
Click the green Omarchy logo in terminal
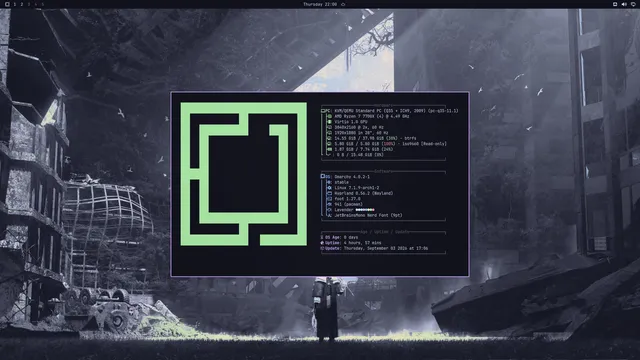pyautogui.click(x=244, y=174)
